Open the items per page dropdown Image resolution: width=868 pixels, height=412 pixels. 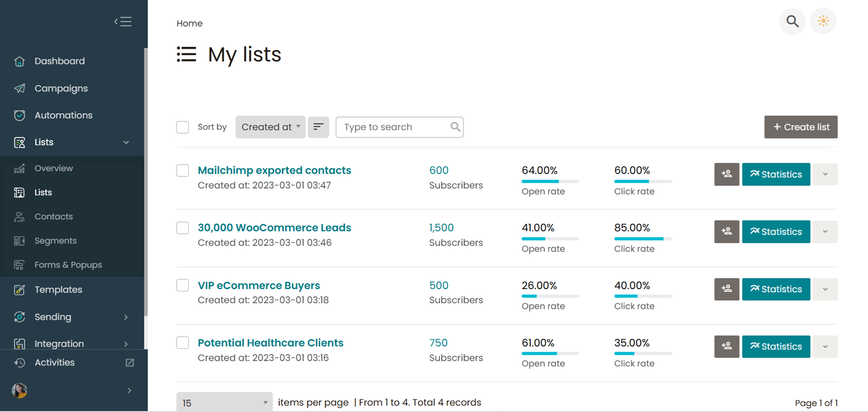224,402
